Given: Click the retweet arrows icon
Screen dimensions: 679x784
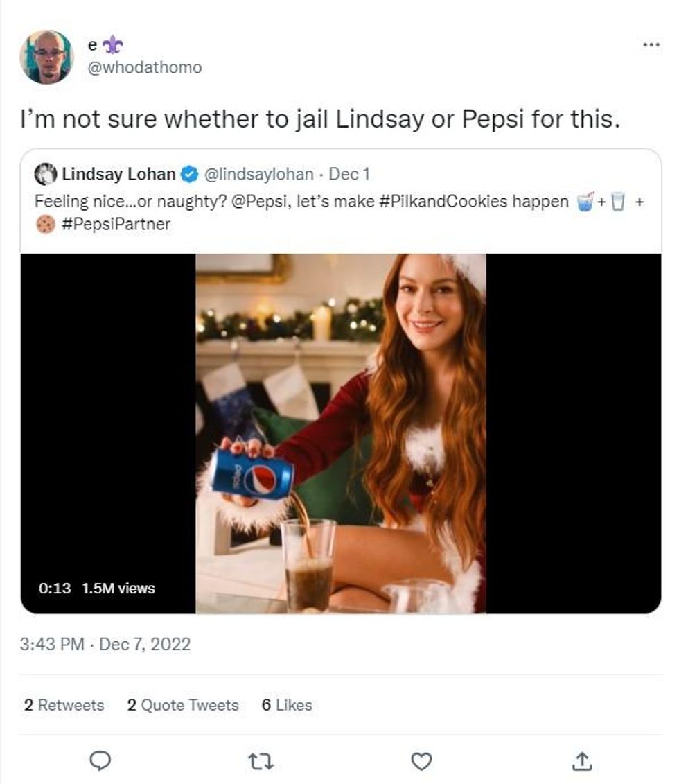Looking at the screenshot, I should coord(261,761).
